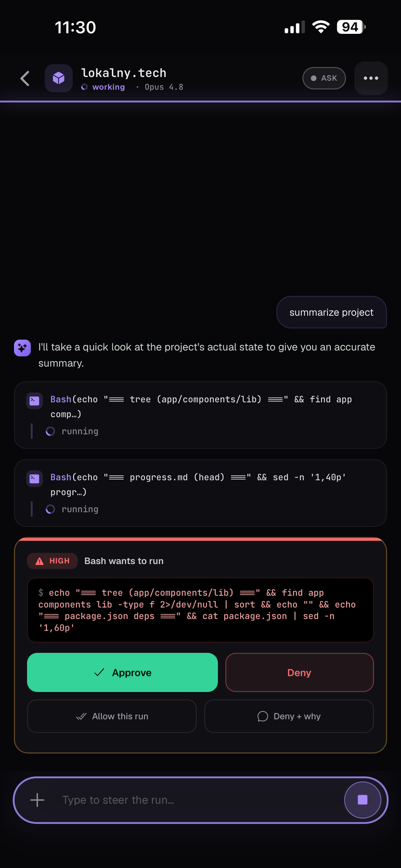Go back using the left chevron

[25, 79]
